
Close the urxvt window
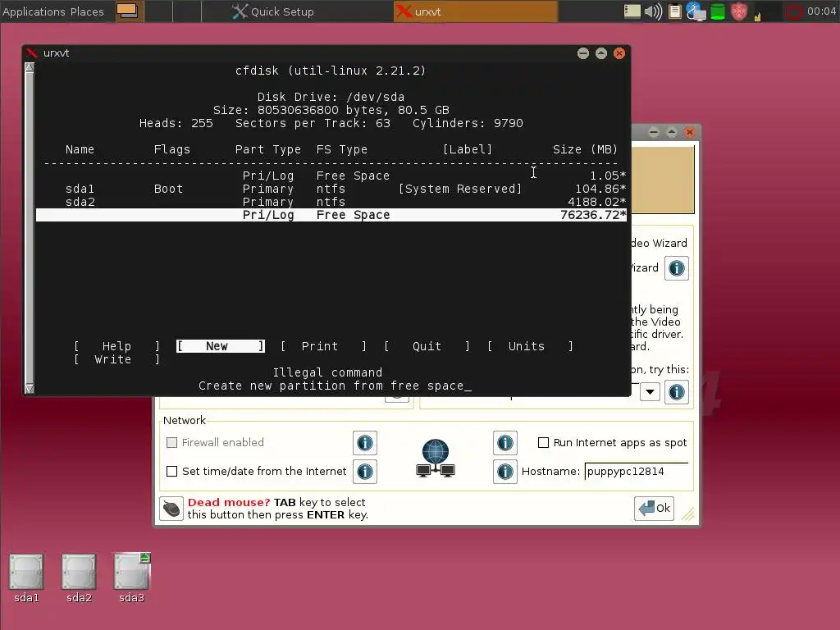[x=619, y=53]
